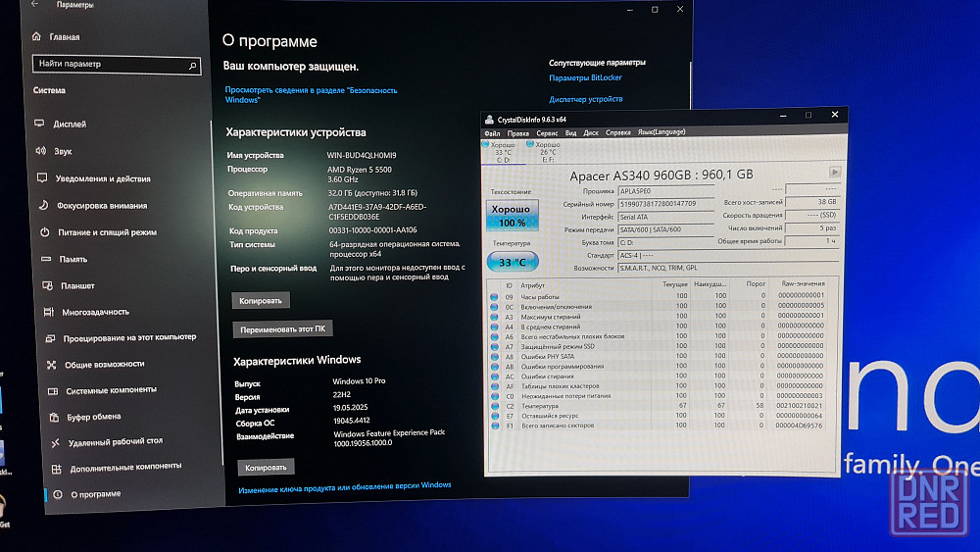Screen dimensions: 980x552
Task: Open 'Диспетчер устройств' link
Action: pos(586,99)
